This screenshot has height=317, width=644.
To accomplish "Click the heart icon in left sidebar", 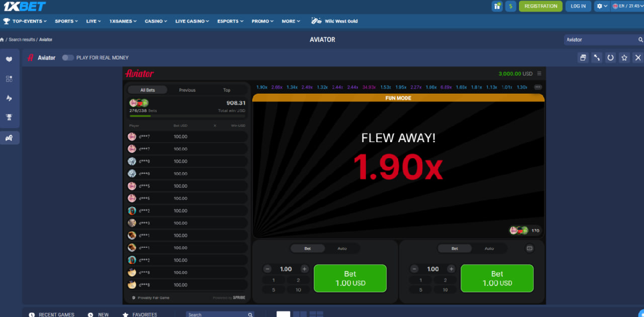I will pyautogui.click(x=9, y=60).
